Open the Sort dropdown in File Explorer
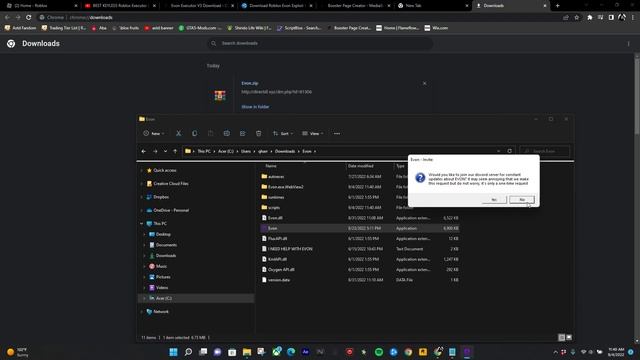The width and height of the screenshot is (640, 360). coord(282,133)
